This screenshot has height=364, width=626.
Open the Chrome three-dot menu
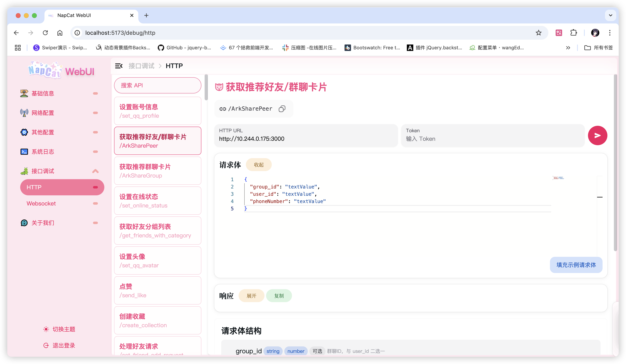610,33
